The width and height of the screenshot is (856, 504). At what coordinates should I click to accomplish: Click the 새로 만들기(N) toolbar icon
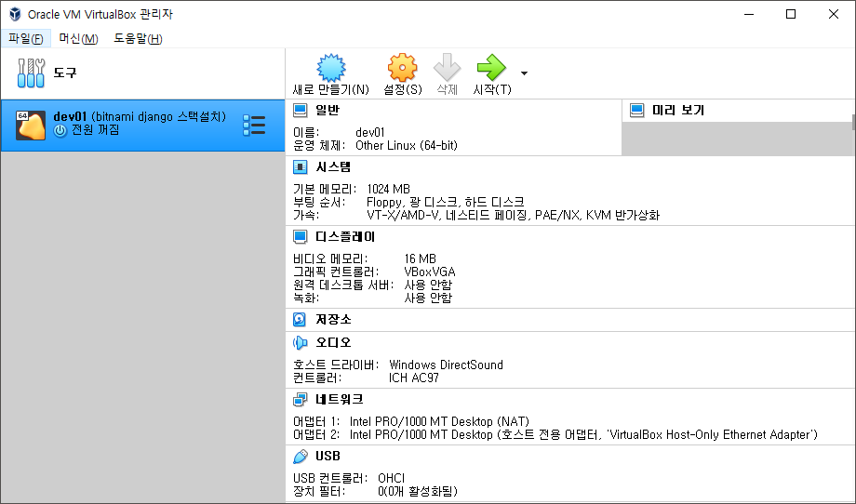tap(331, 68)
